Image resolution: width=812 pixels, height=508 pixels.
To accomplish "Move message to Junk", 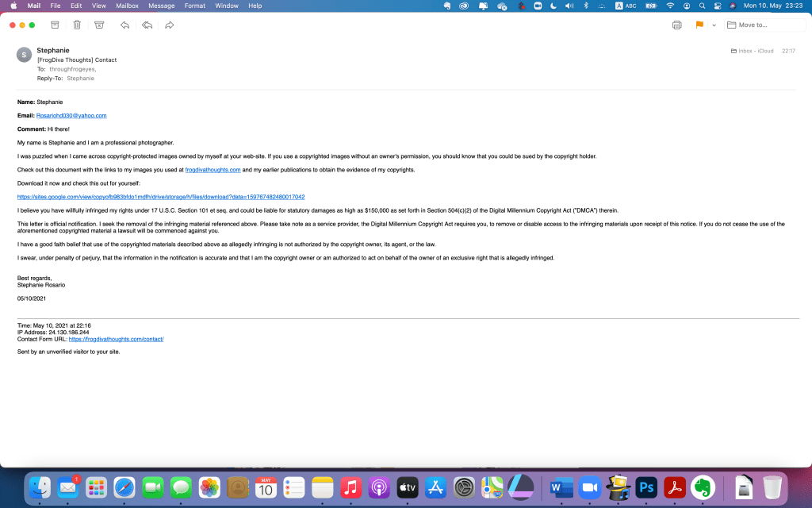I will (99, 25).
